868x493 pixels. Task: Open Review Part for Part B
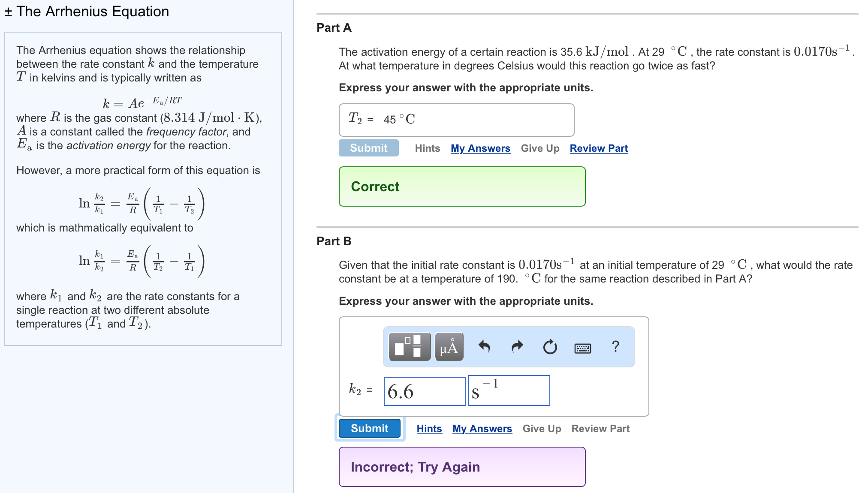(x=600, y=428)
